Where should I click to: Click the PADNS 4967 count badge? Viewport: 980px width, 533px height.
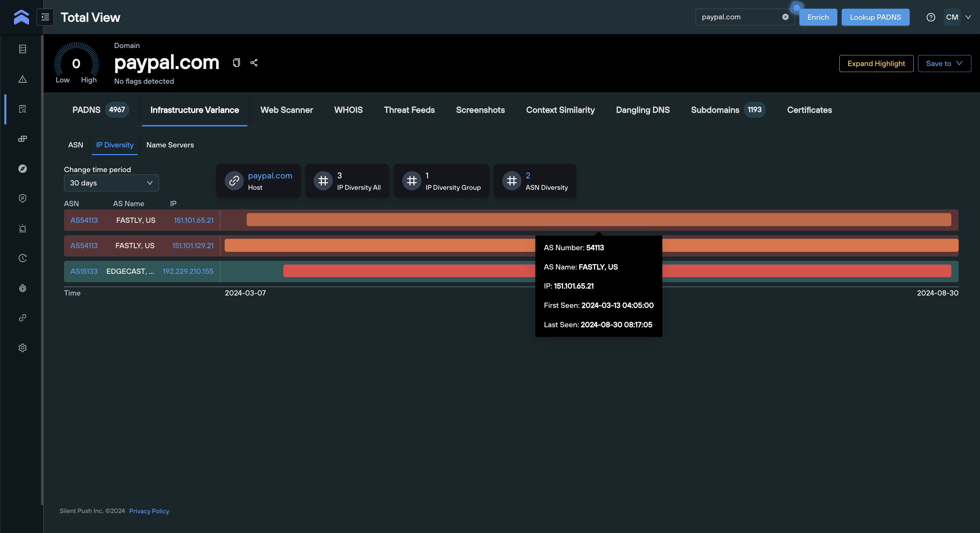(117, 110)
